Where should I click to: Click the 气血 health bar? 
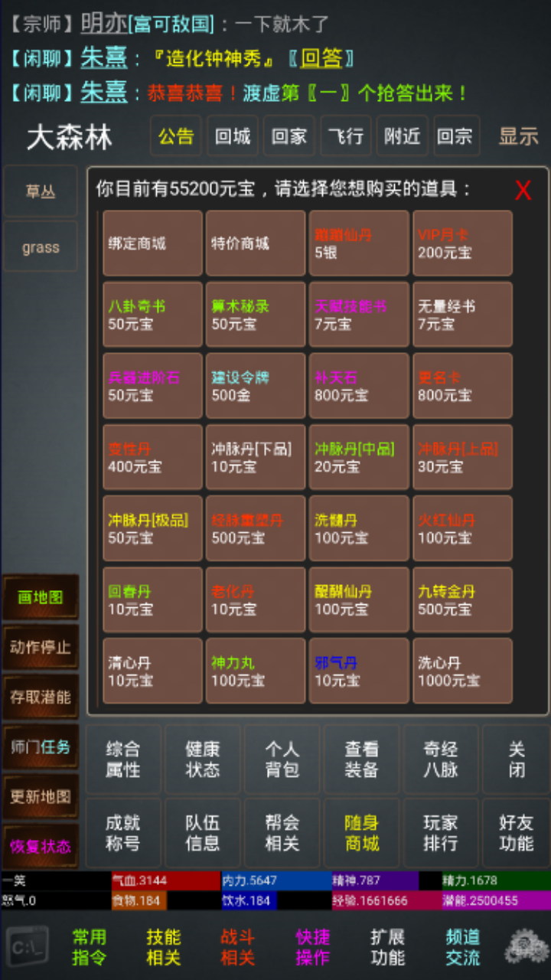(x=165, y=880)
